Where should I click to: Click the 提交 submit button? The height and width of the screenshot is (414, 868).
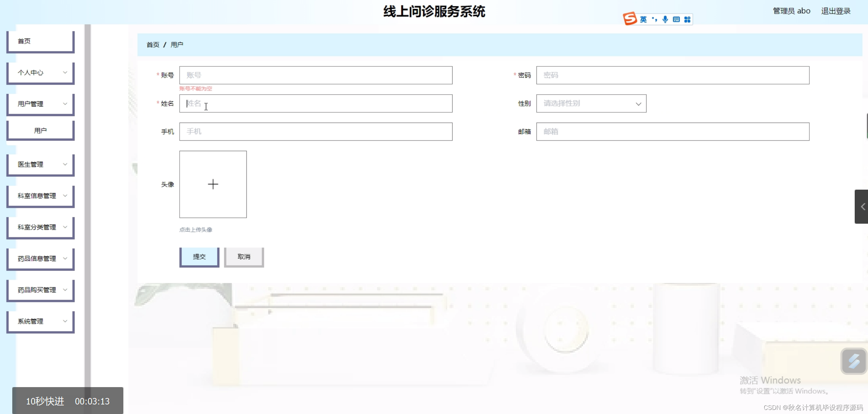[x=199, y=257]
